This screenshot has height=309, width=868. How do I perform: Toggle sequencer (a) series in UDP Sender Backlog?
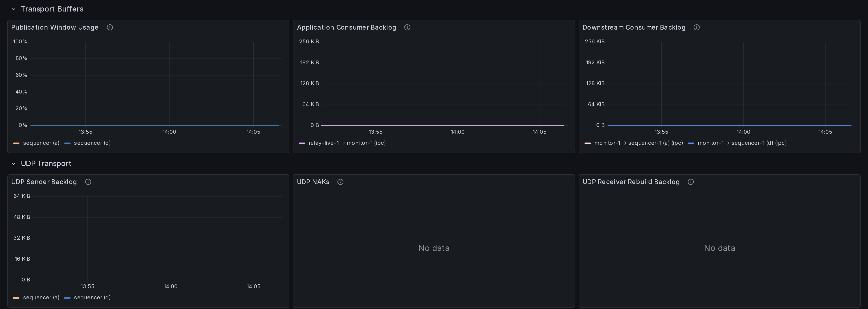[41, 297]
